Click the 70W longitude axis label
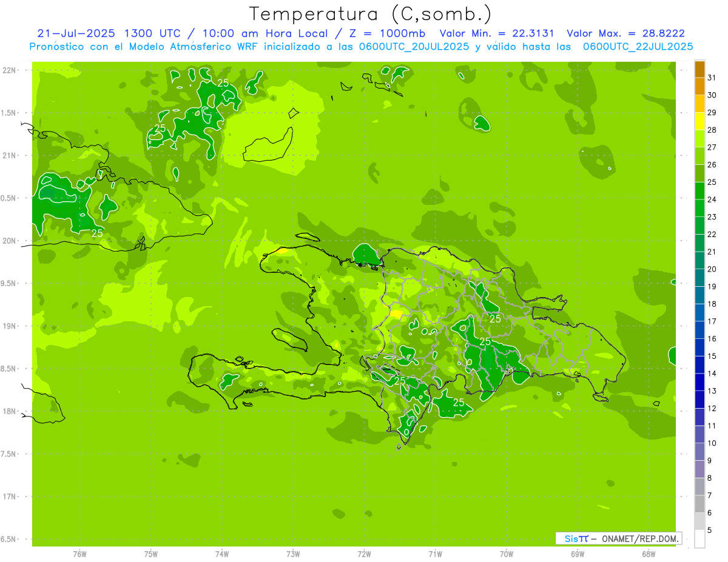Viewport: 728px width, 562px height. [x=507, y=554]
